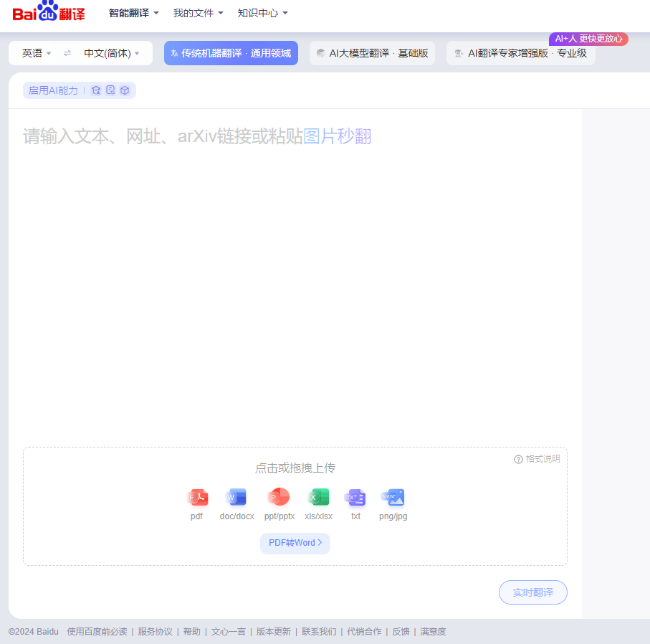Click the AI+人 更快更放心 badge

(588, 39)
